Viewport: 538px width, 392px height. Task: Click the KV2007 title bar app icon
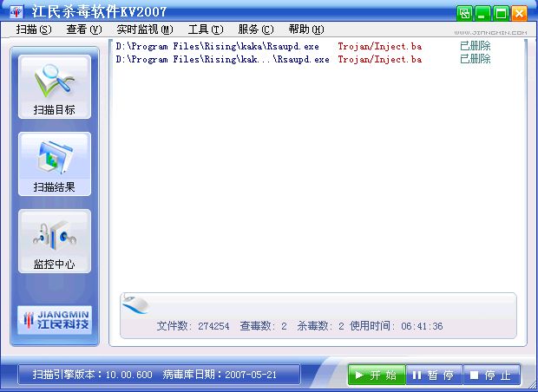pos(16,13)
